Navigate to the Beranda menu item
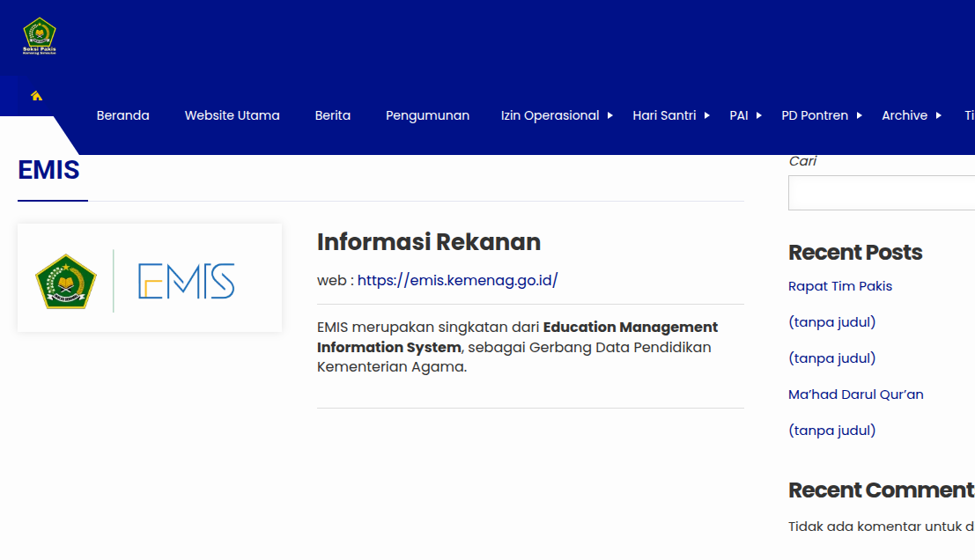The image size is (975, 560). click(x=122, y=115)
